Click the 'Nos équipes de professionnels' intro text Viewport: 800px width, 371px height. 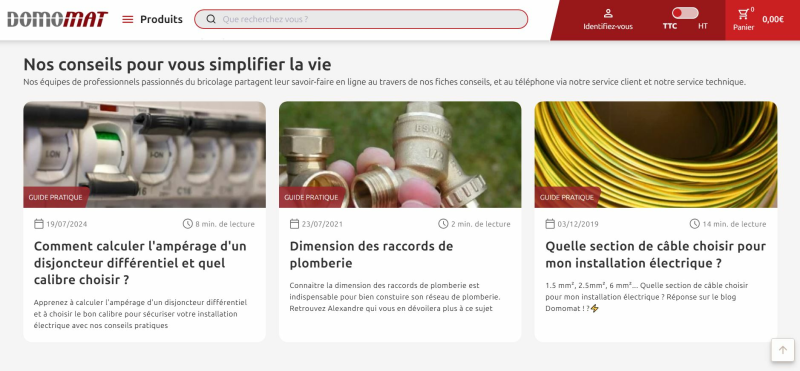click(x=385, y=82)
